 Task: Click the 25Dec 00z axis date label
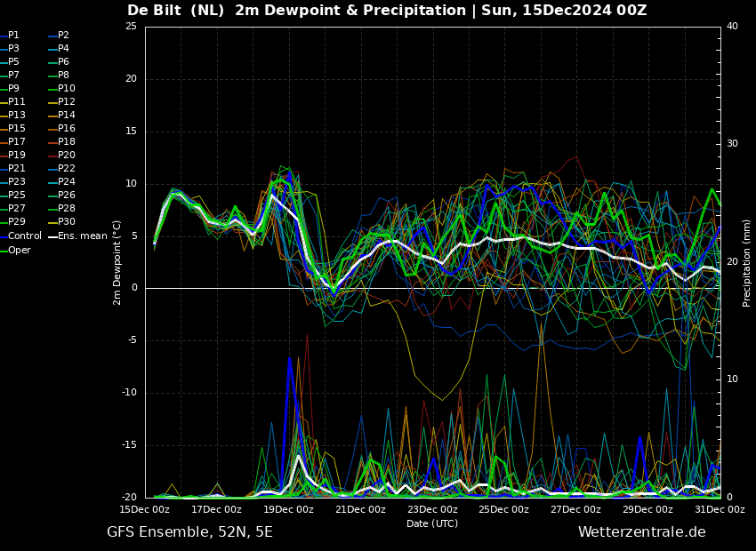click(x=504, y=509)
